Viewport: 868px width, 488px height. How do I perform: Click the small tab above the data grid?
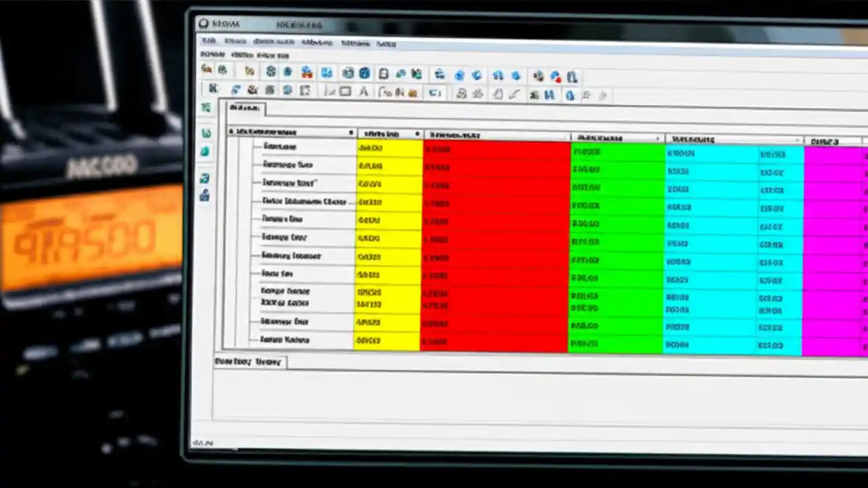point(245,108)
